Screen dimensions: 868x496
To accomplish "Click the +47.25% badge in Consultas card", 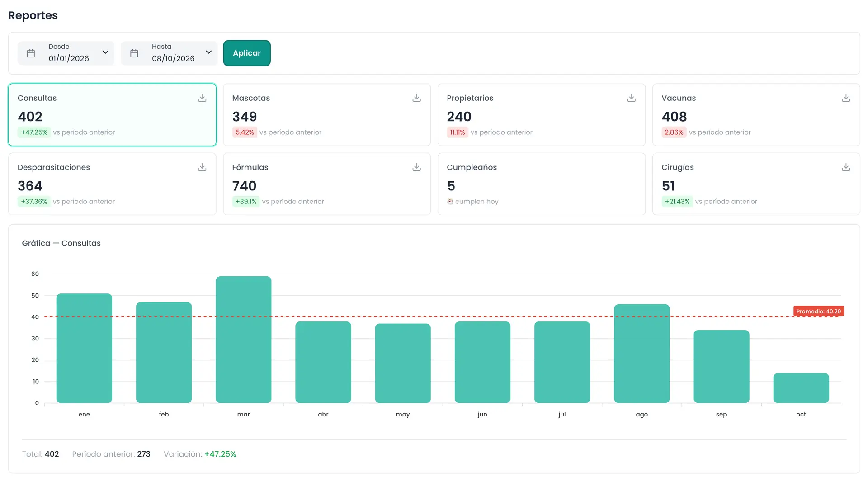I will pos(34,132).
